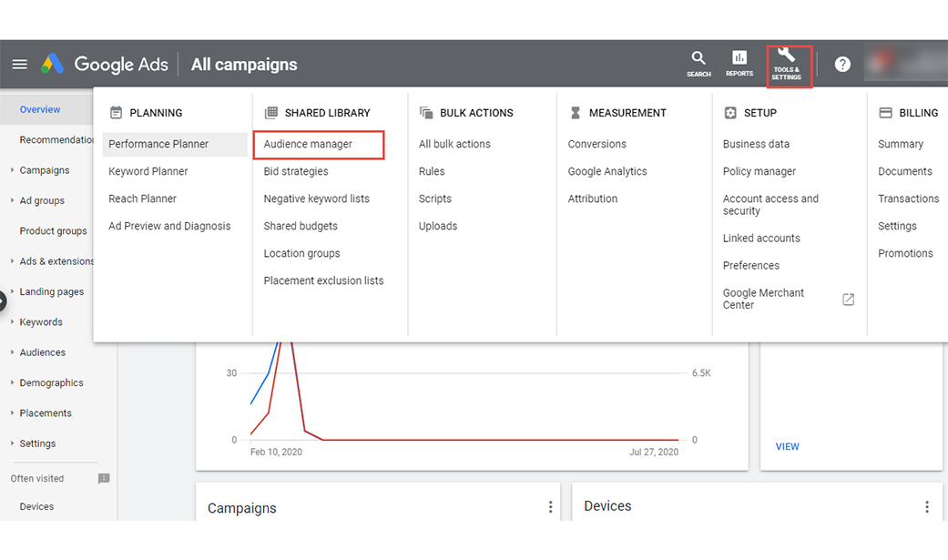Click the Bulk Actions icon
This screenshot has height=560, width=948.
point(426,113)
